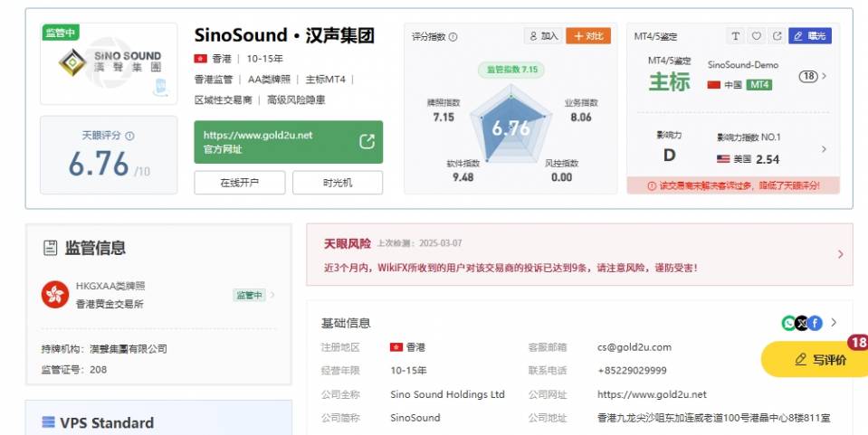Click the radar chart showing 6.76

pos(511,125)
